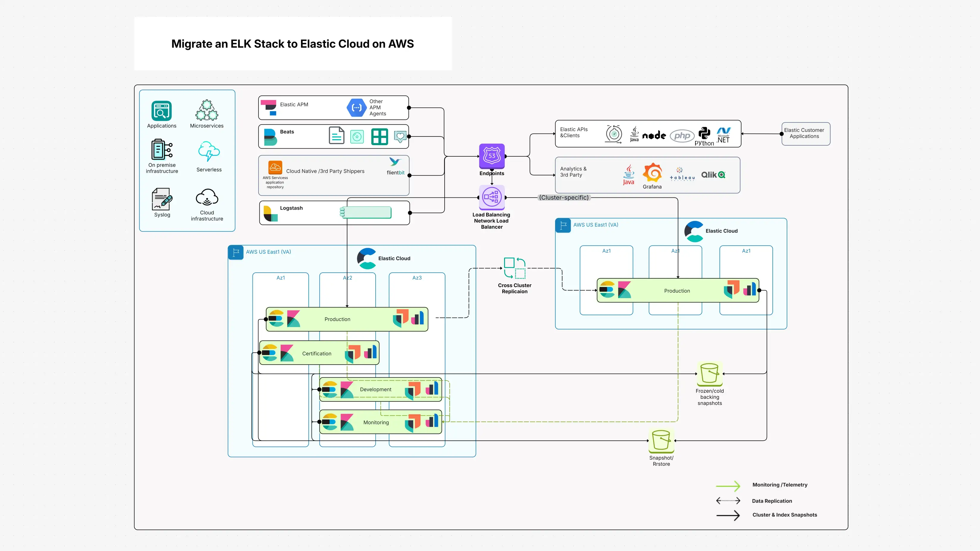Screen dimensions: 980x551
Task: Select the Development cluster box
Action: (x=375, y=390)
